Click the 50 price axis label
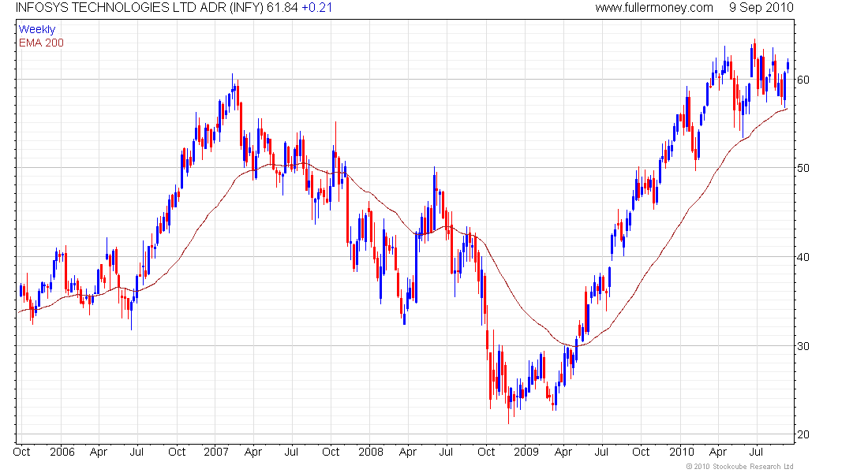The height and width of the screenshot is (473, 868). (x=803, y=168)
